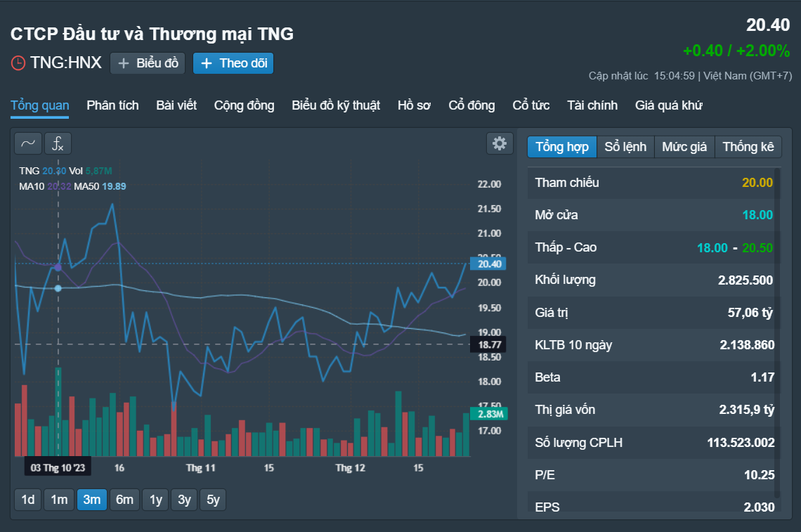Click the Biểu đồ button
801x532 pixels.
coord(148,63)
